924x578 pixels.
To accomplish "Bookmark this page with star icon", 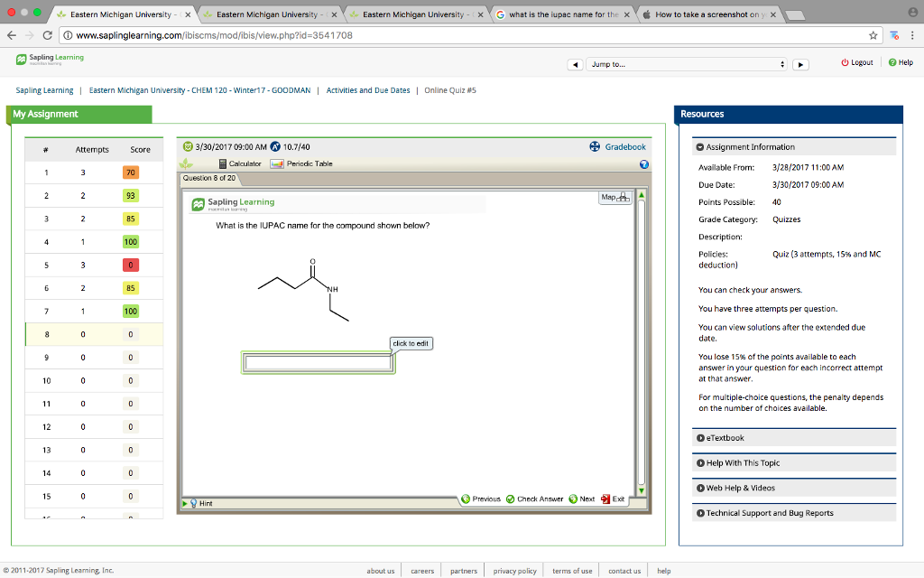I will (x=873, y=35).
